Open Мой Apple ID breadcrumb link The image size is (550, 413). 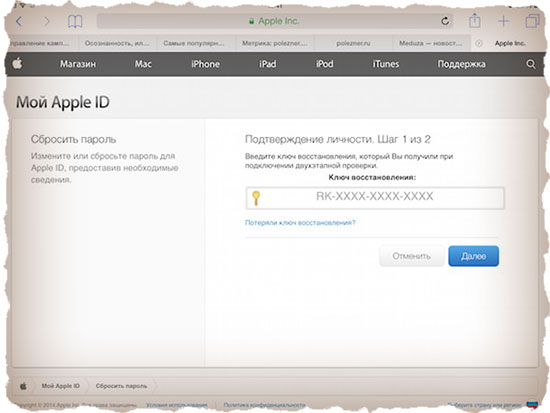[x=61, y=386]
